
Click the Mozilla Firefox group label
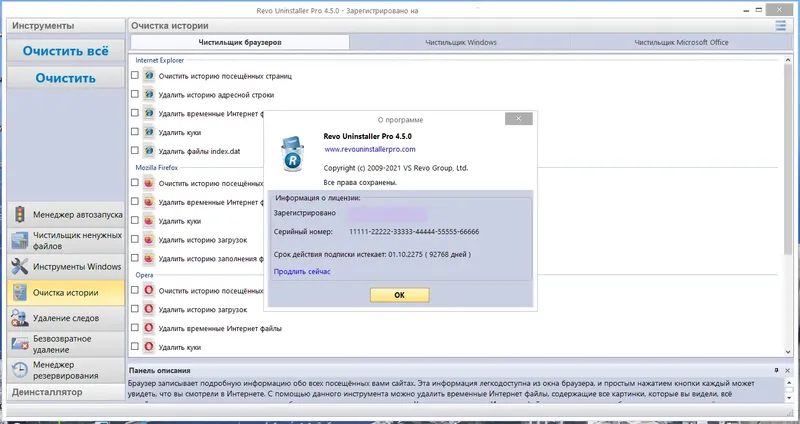point(157,167)
